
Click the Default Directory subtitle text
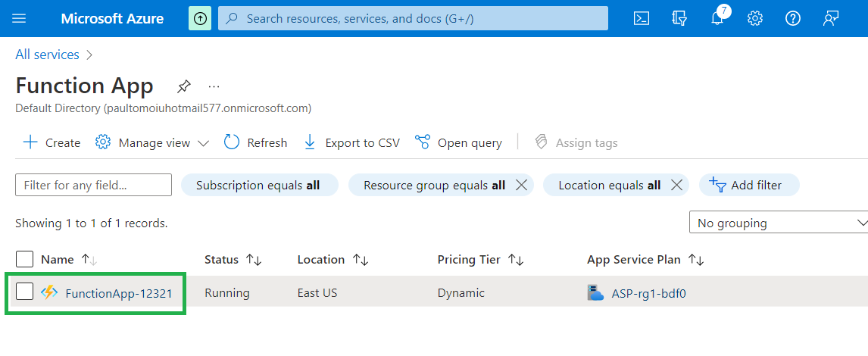click(x=164, y=108)
